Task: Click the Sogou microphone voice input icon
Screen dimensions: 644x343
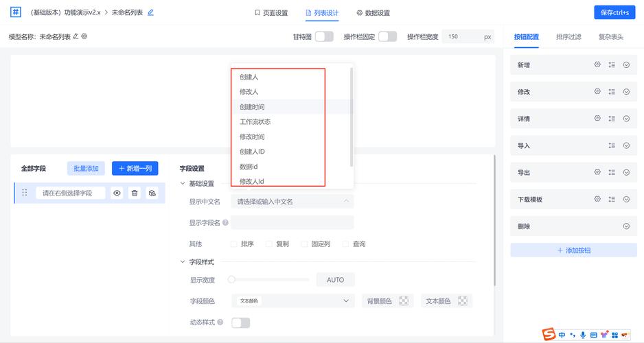Action: (x=583, y=335)
